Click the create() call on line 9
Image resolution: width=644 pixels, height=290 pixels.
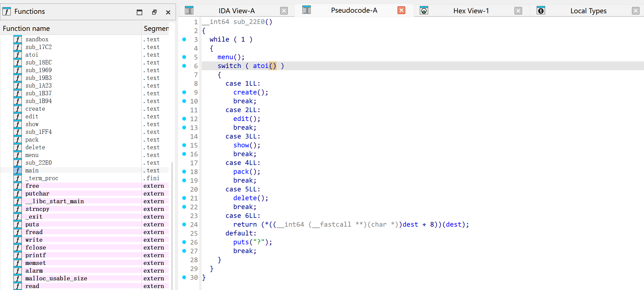251,92
